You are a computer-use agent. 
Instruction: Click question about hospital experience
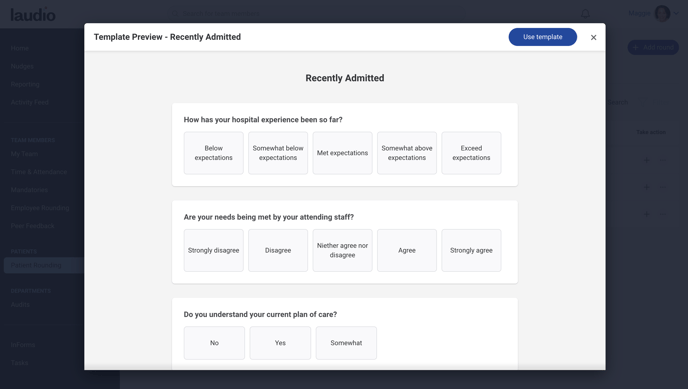click(x=263, y=120)
